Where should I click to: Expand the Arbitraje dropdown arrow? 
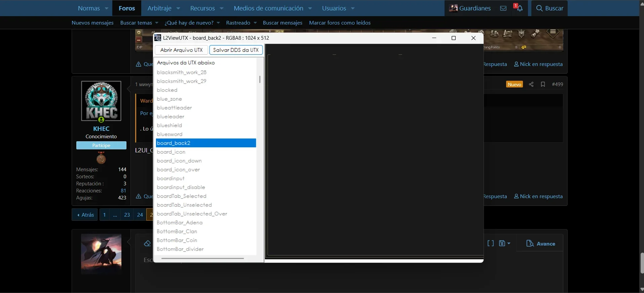[178, 8]
